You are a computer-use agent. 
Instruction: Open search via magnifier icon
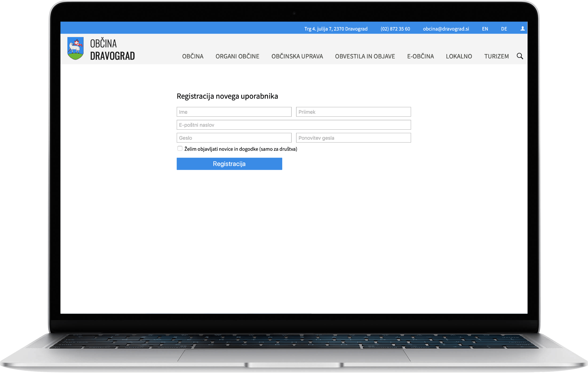(520, 56)
